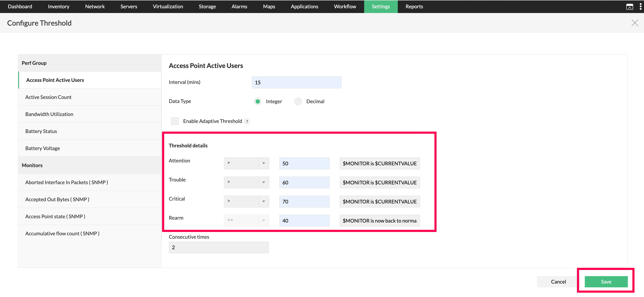This screenshot has height=297, width=644.
Task: Click the Perf Group section header
Action: click(90, 63)
